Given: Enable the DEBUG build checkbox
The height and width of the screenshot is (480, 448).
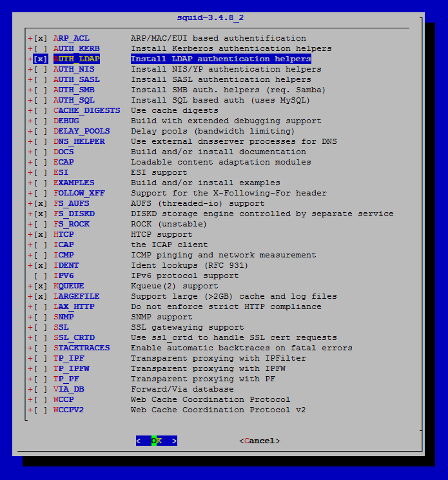Looking at the screenshot, I should pos(41,121).
